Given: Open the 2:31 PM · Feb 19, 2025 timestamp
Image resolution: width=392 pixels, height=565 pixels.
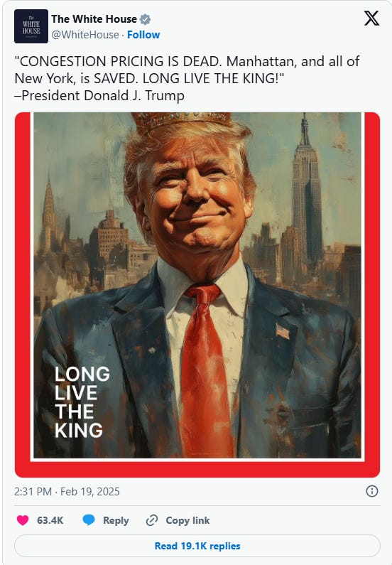Looking at the screenshot, I should (67, 492).
